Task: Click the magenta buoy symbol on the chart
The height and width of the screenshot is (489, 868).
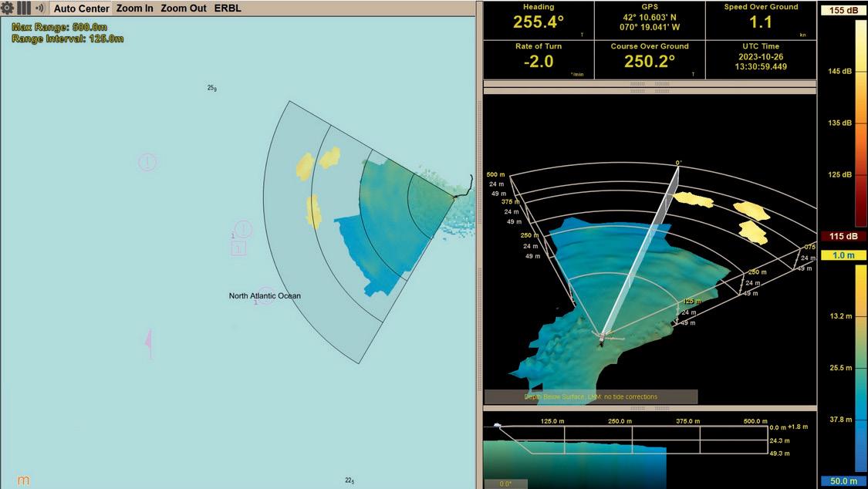Action: pyautogui.click(x=148, y=342)
